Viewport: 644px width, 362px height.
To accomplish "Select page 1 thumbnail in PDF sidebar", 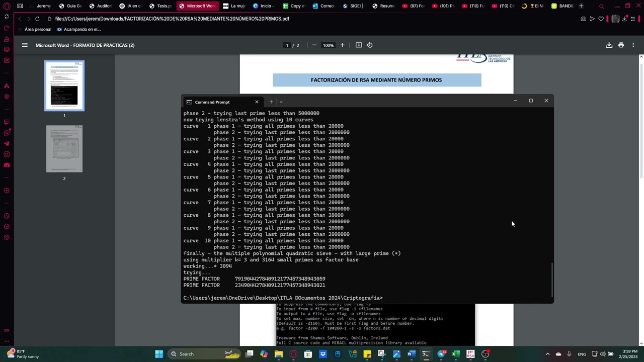I will tap(64, 85).
